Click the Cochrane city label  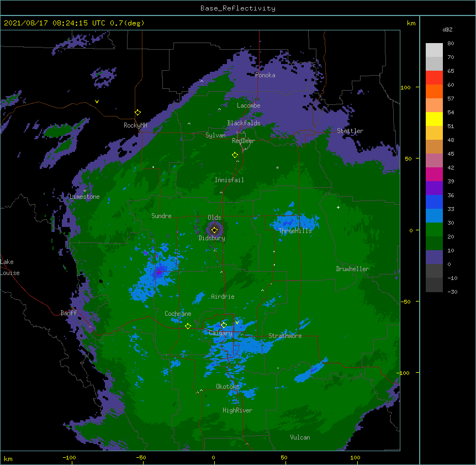[178, 314]
